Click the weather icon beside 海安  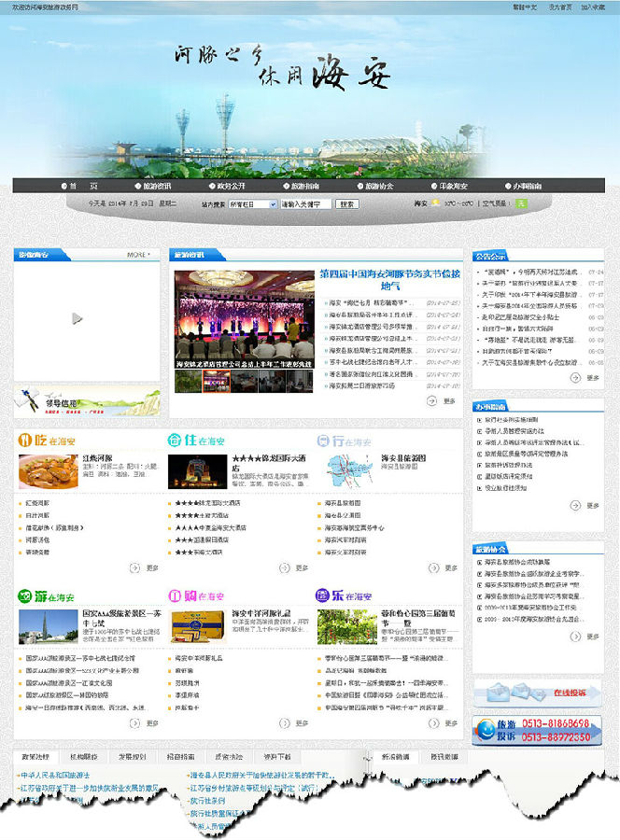435,203
